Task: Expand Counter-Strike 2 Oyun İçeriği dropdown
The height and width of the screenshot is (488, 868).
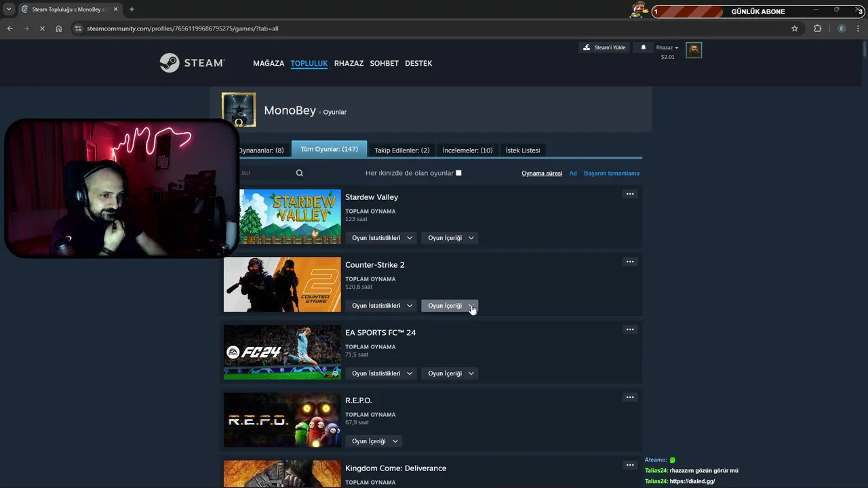Action: 450,306
